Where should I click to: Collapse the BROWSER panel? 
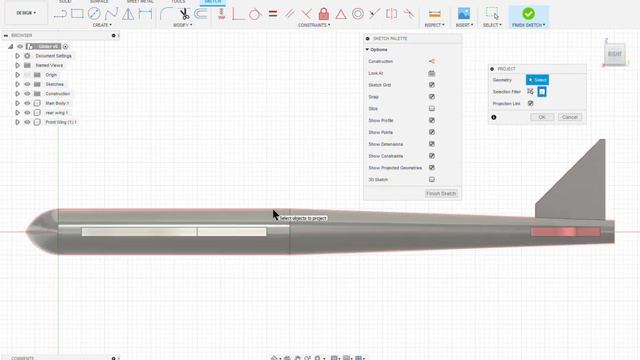pyautogui.click(x=6, y=36)
